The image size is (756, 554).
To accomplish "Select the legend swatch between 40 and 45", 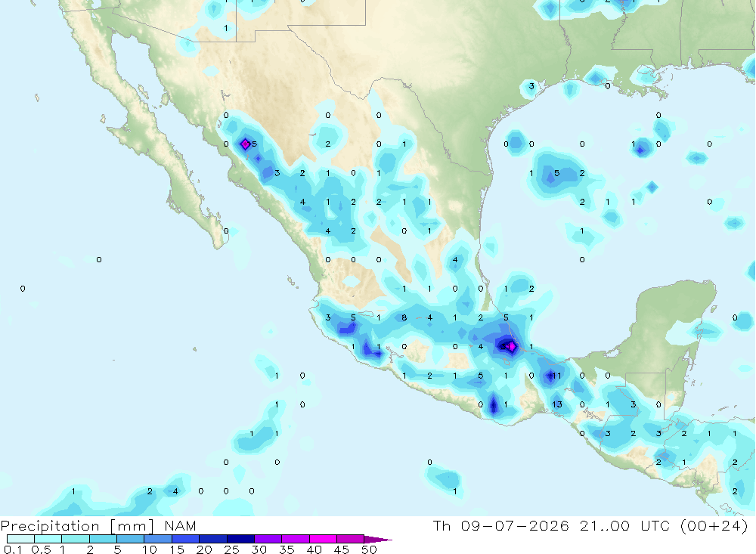I will pos(323,539).
